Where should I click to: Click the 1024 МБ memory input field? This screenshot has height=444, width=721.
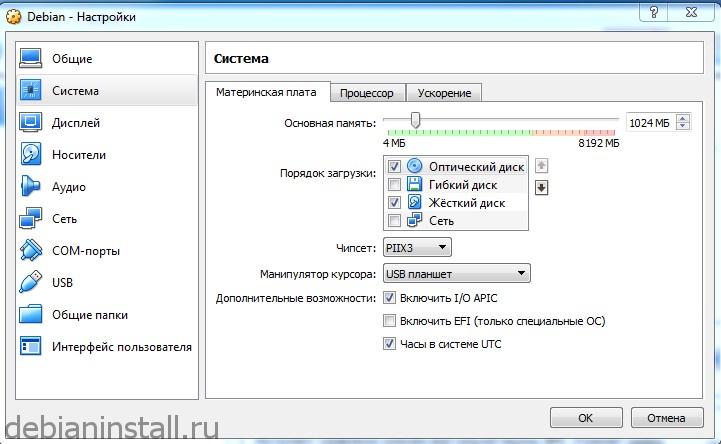[651, 123]
